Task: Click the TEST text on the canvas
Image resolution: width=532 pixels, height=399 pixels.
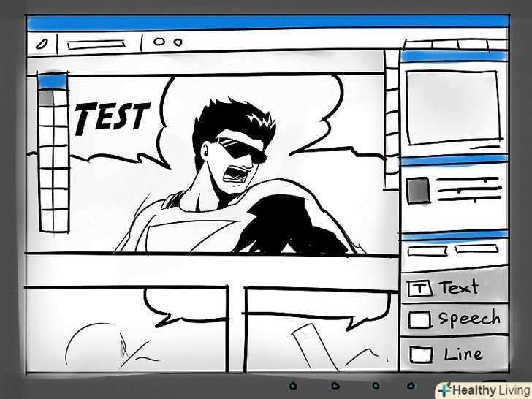Action: 111,118
